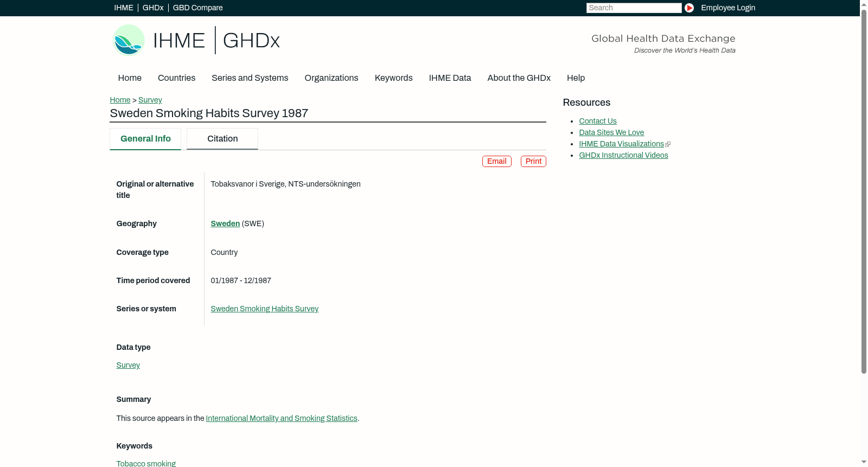Click the Global Health Data Exchange tagline
This screenshot has width=868, height=467.
pyautogui.click(x=663, y=39)
